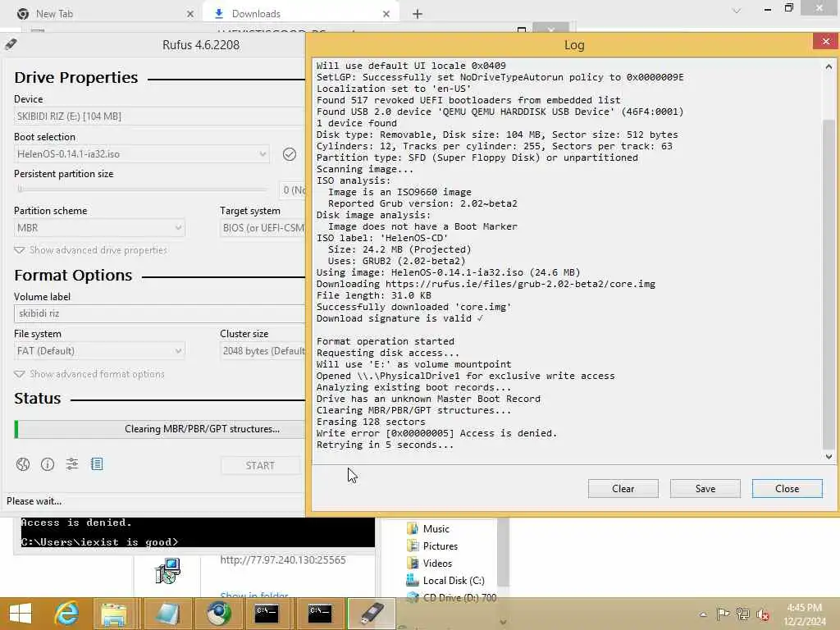Open the Partition scheme MBR dropdown
Image resolution: width=840 pixels, height=630 pixels.
(x=99, y=228)
